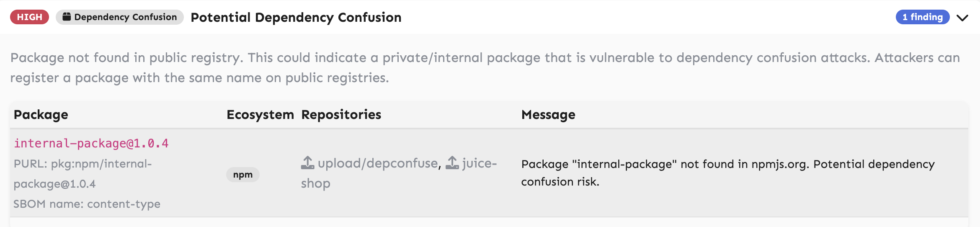Click the Repositories column header
This screenshot has height=227, width=980.
tap(341, 115)
